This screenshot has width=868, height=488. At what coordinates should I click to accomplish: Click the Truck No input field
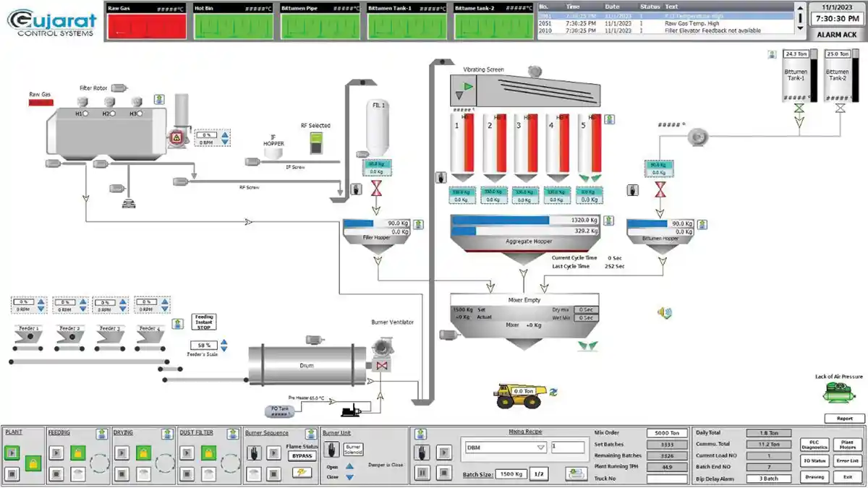[x=667, y=479]
